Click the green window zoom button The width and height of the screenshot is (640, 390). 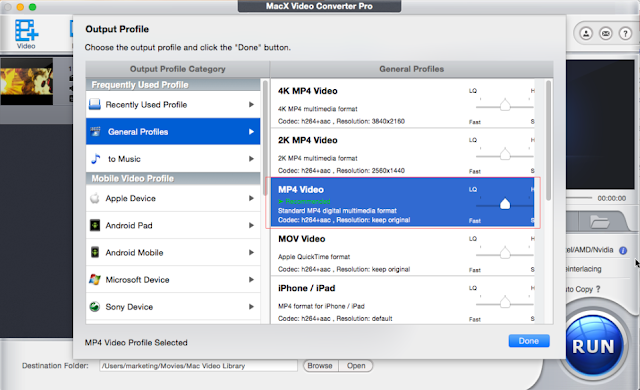coord(33,7)
